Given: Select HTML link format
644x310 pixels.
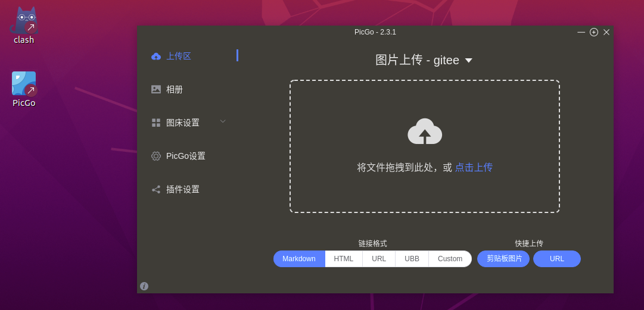Looking at the screenshot, I should click(x=343, y=259).
